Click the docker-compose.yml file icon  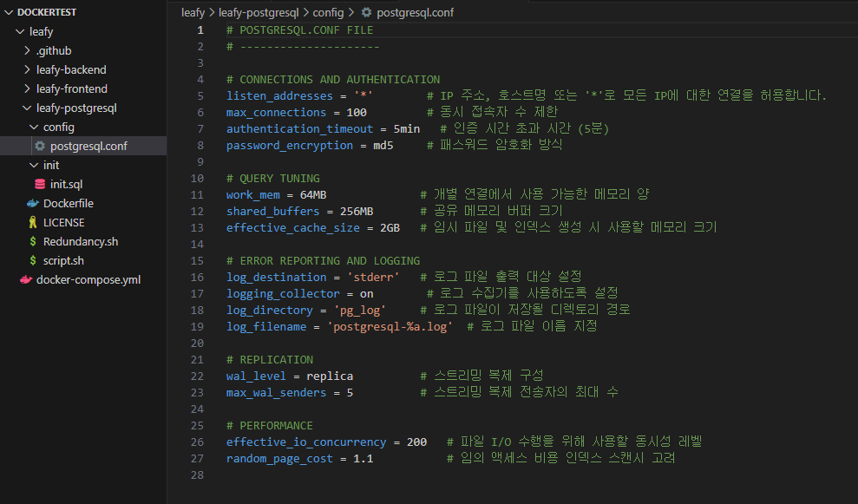[x=26, y=279]
